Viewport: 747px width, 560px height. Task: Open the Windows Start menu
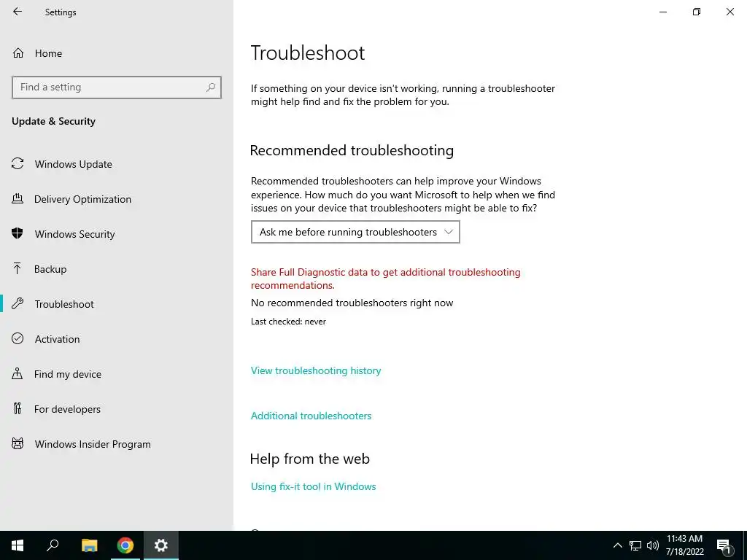coord(18,545)
